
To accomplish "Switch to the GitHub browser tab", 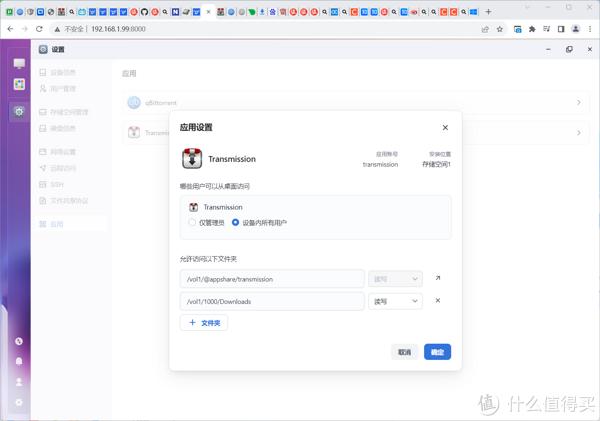I will click(x=144, y=12).
